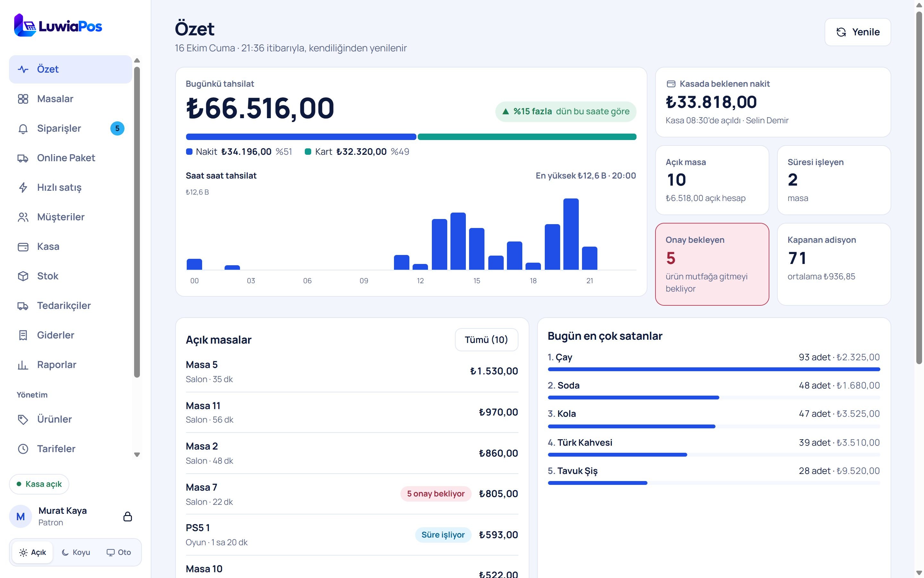This screenshot has height=578, width=924.
Task: Click the sidebar menu scrollbar
Action: click(x=137, y=223)
